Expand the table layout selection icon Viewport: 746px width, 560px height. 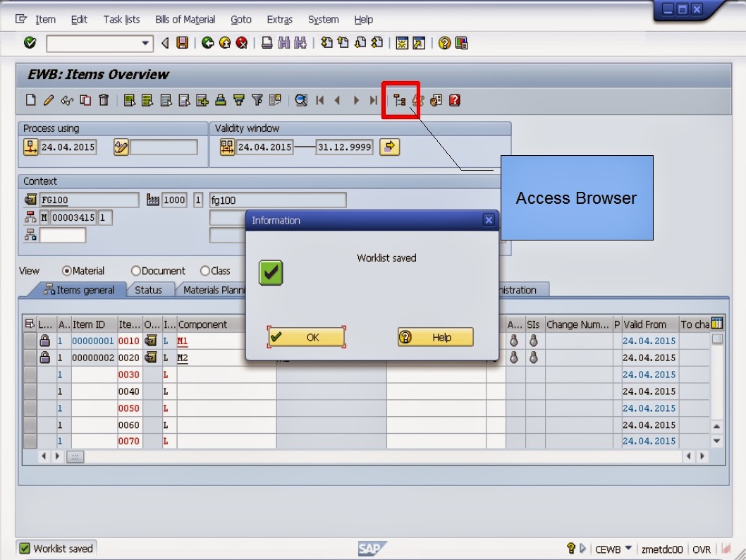[x=716, y=323]
